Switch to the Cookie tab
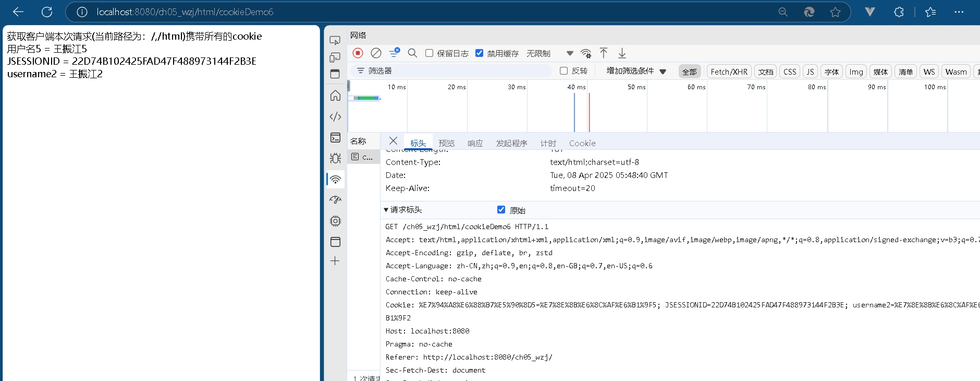Viewport: 980px width, 381px height. pos(582,143)
